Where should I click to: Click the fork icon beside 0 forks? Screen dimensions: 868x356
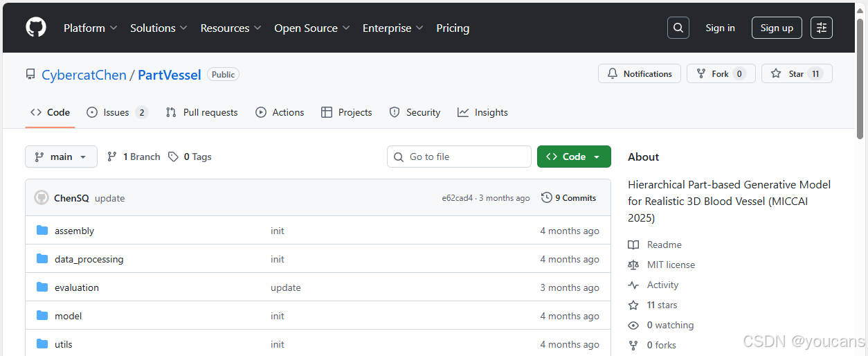[x=633, y=345]
